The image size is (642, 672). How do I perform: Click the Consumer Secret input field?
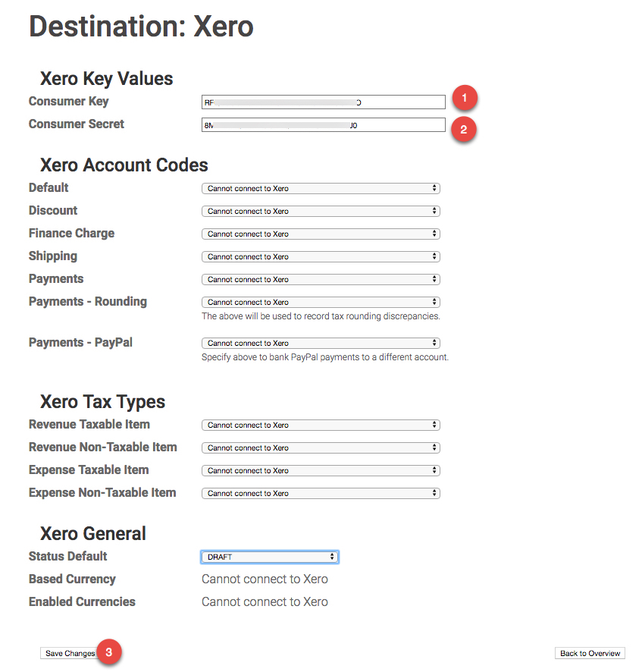pos(324,124)
